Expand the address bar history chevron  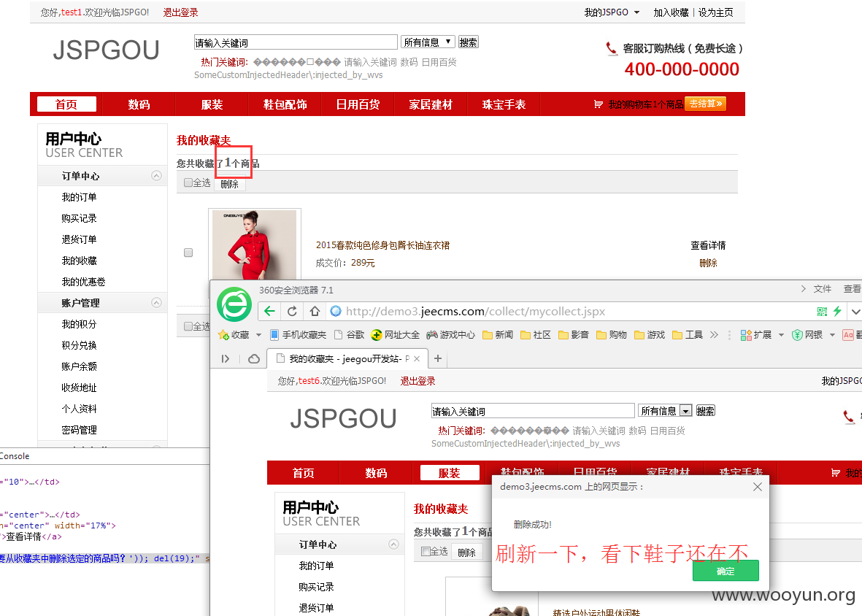855,312
